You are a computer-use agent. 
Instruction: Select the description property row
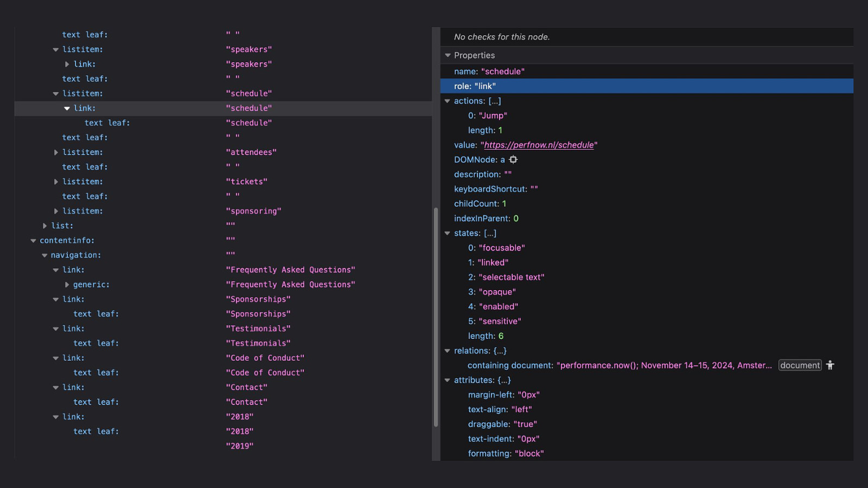647,175
